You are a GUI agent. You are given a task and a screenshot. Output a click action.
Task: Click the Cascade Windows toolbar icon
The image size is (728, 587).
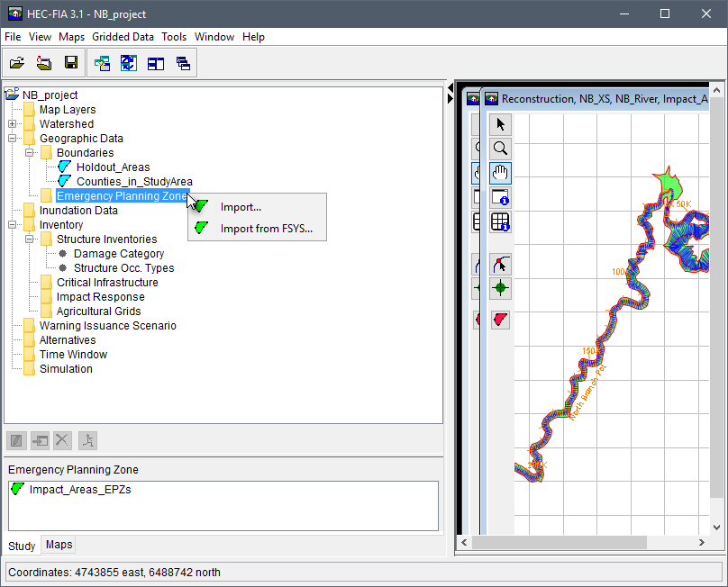click(183, 63)
